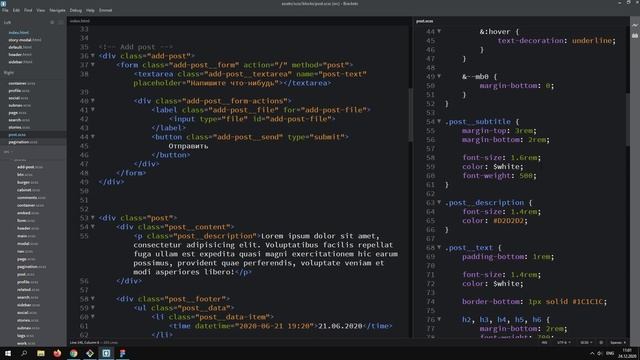Open related.scss in project tree
The width and height of the screenshot is (640, 360).
point(28,290)
